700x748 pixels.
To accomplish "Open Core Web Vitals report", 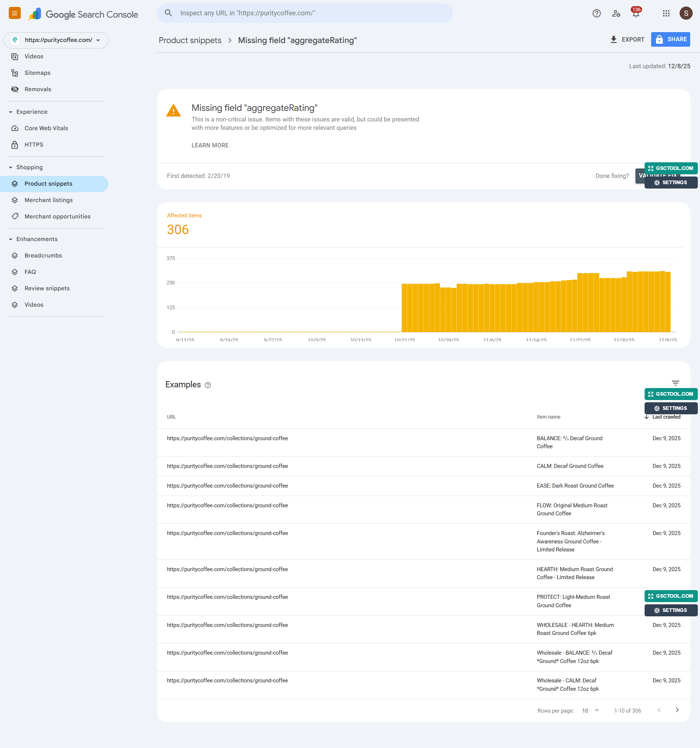I will (46, 128).
